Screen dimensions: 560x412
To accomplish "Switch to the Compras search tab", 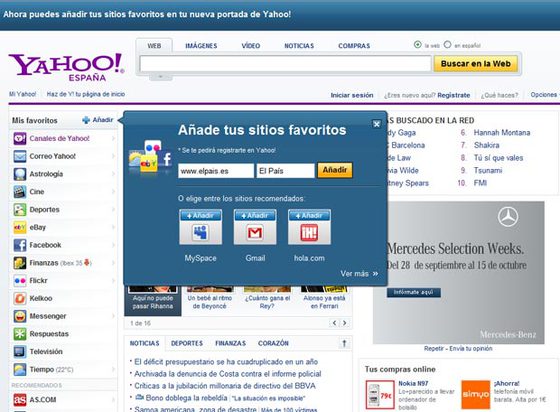I will 354,46.
